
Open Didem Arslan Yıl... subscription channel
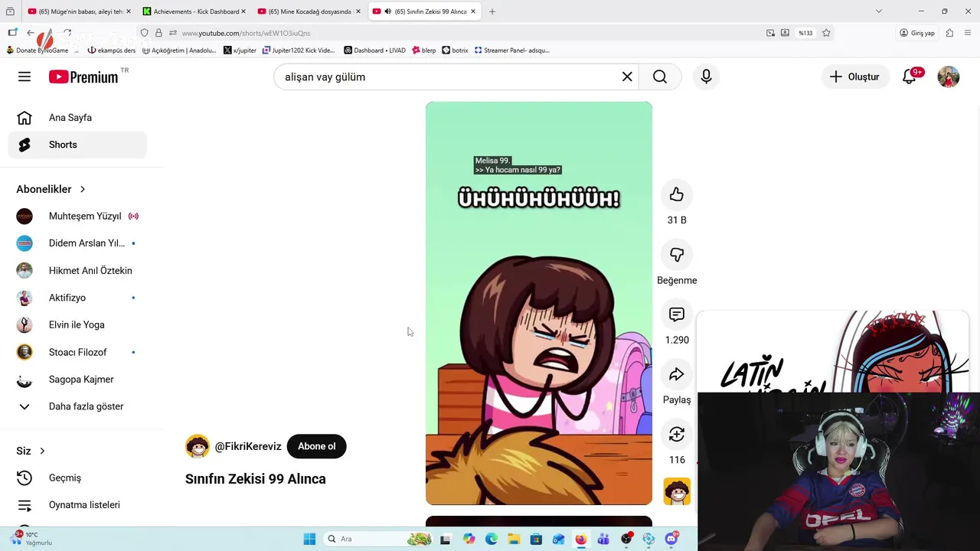pos(77,243)
